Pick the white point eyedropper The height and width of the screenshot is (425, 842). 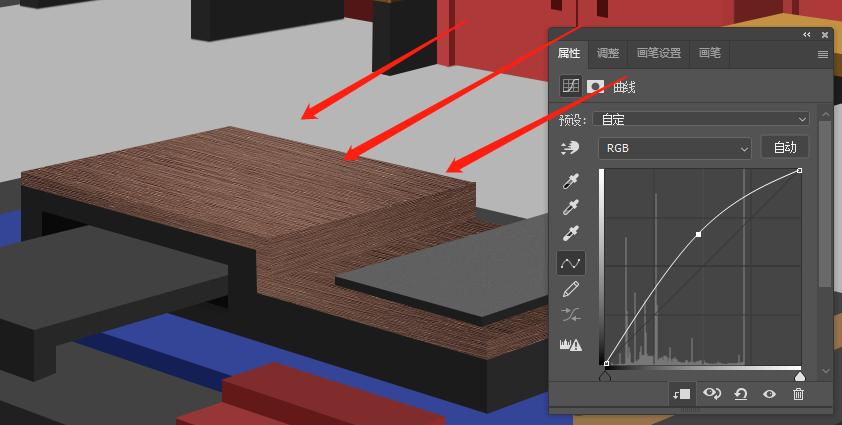point(571,234)
